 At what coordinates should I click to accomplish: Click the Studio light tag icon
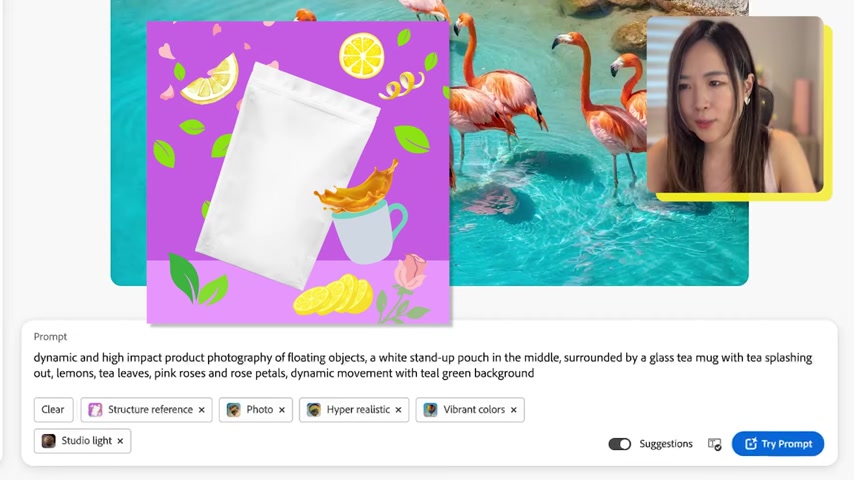click(x=48, y=441)
